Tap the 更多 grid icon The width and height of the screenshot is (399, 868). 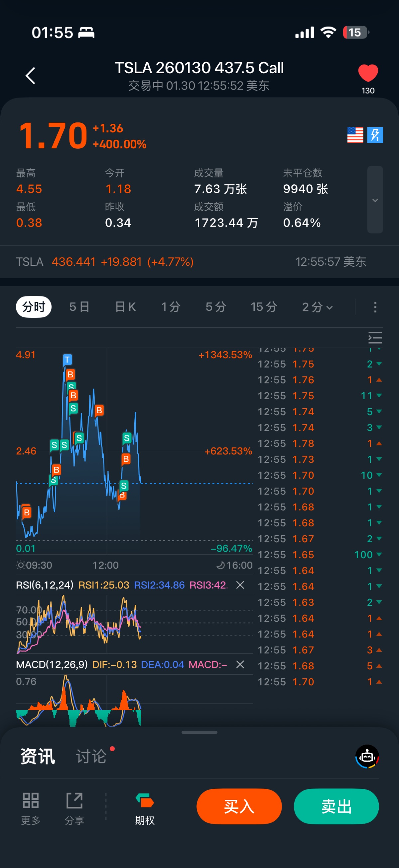pos(31,808)
